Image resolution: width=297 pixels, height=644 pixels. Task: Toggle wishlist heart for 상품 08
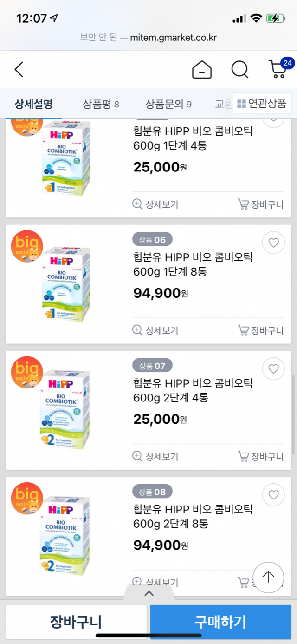click(273, 495)
